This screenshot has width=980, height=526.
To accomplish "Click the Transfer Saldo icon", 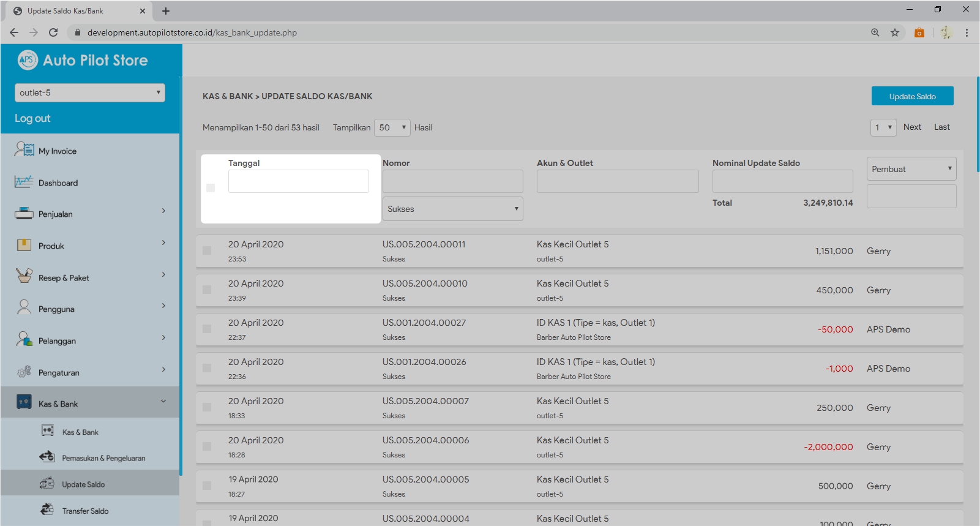I will click(x=47, y=509).
